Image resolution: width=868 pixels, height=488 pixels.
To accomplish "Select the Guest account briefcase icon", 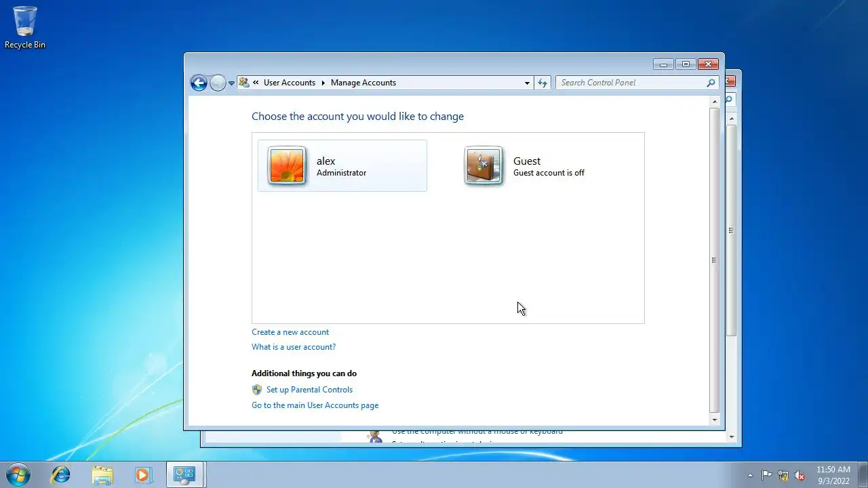I will tap(484, 165).
